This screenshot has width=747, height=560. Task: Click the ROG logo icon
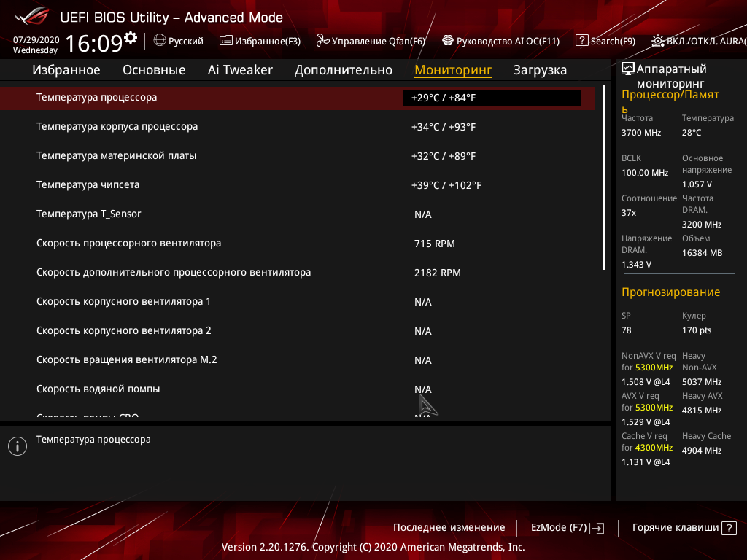[x=32, y=16]
